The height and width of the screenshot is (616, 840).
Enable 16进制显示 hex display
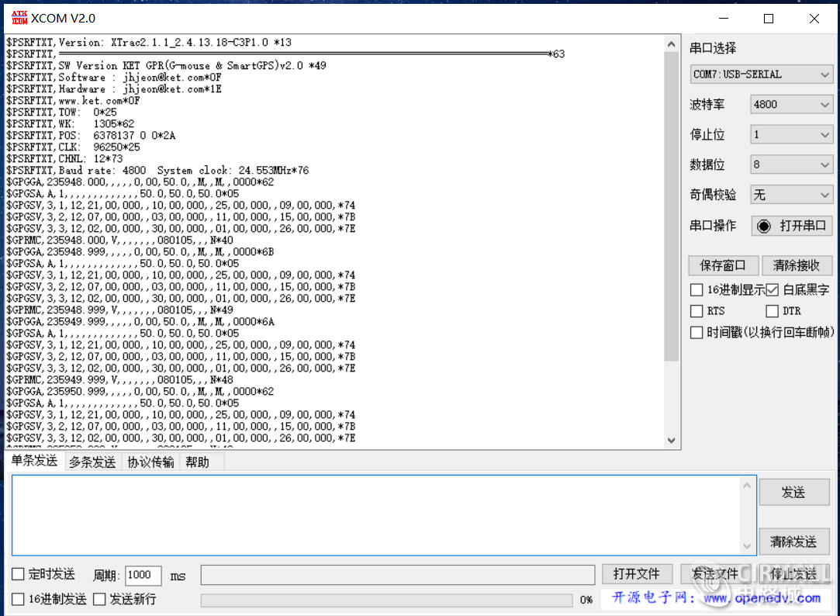pyautogui.click(x=697, y=290)
